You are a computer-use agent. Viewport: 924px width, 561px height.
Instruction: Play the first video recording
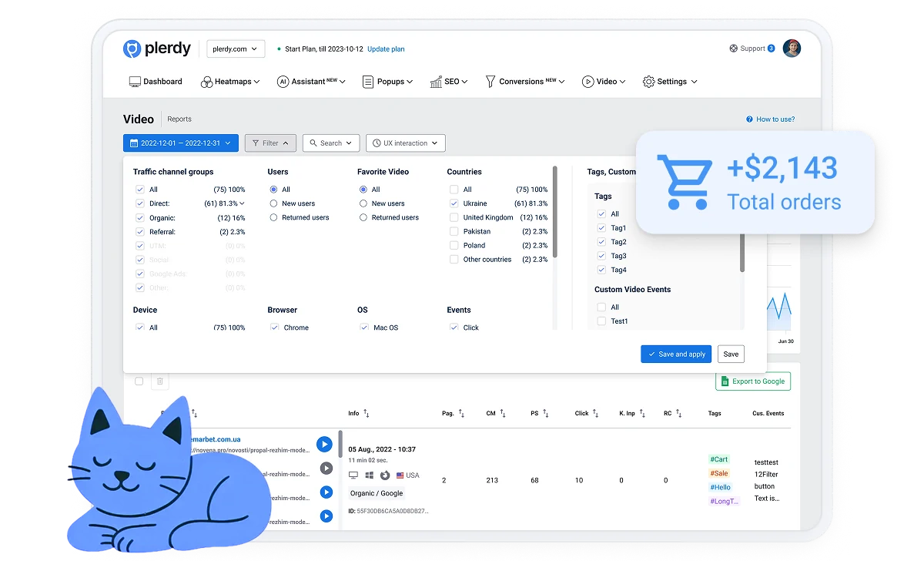[x=324, y=444]
